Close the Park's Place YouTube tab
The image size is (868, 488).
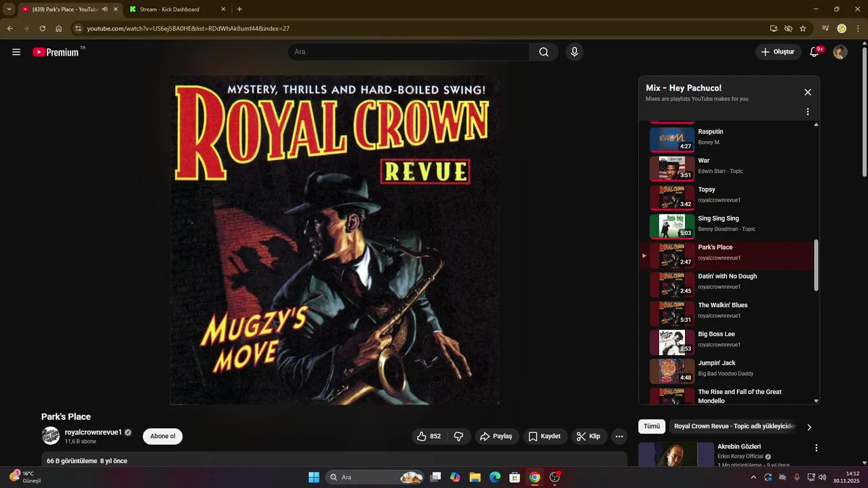115,9
